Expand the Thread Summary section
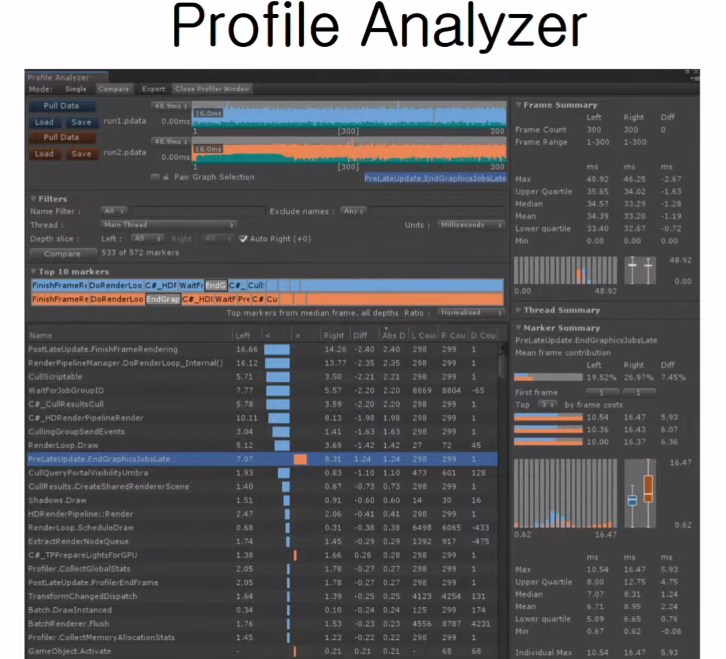726x659 pixels. 519,310
